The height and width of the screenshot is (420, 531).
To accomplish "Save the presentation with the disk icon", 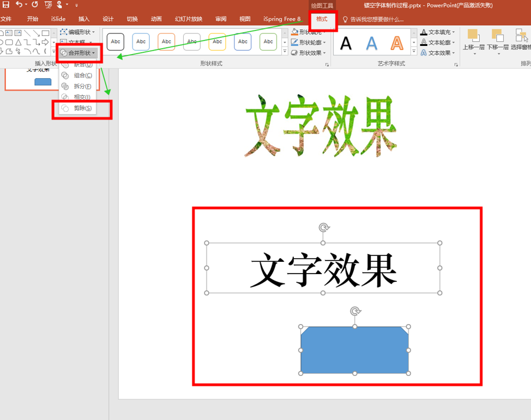I will tap(6, 5).
